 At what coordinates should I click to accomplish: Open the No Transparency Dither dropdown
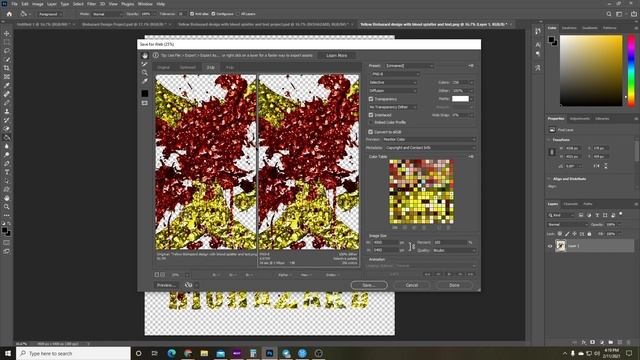tap(393, 107)
